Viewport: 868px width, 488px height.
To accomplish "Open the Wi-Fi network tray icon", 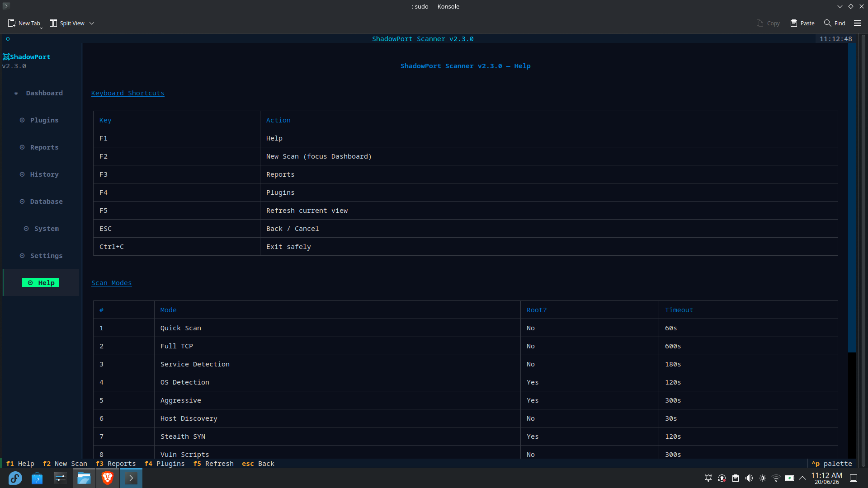I will tap(776, 478).
